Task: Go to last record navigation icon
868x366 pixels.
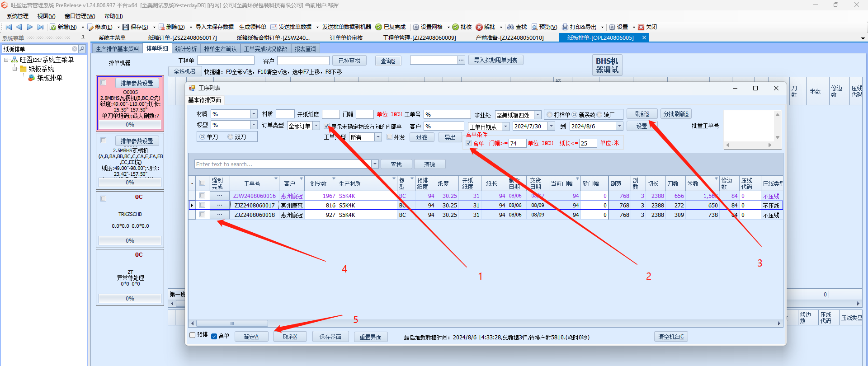Action: click(x=40, y=27)
